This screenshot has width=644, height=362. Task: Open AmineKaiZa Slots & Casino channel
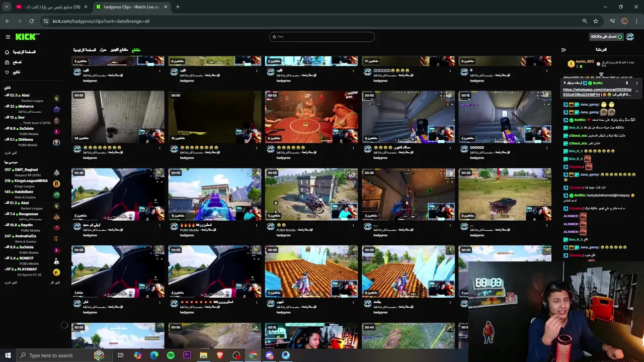coord(31,238)
